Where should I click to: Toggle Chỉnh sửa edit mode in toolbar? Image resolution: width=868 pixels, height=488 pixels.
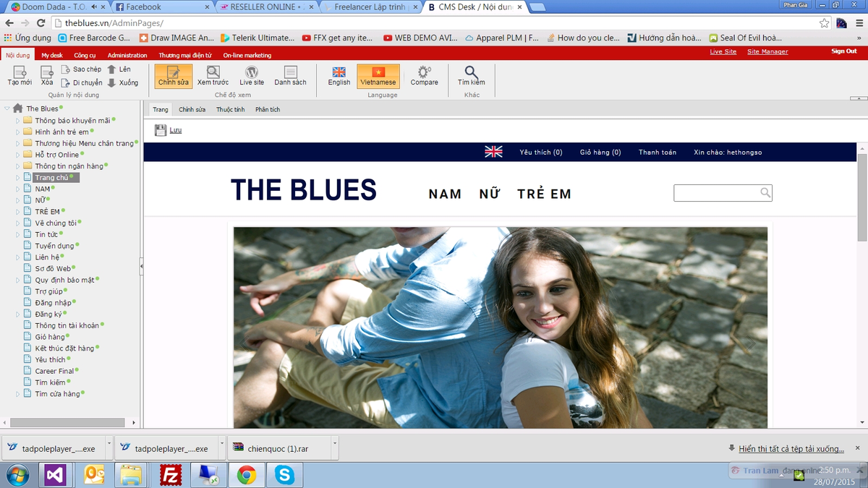174,76
